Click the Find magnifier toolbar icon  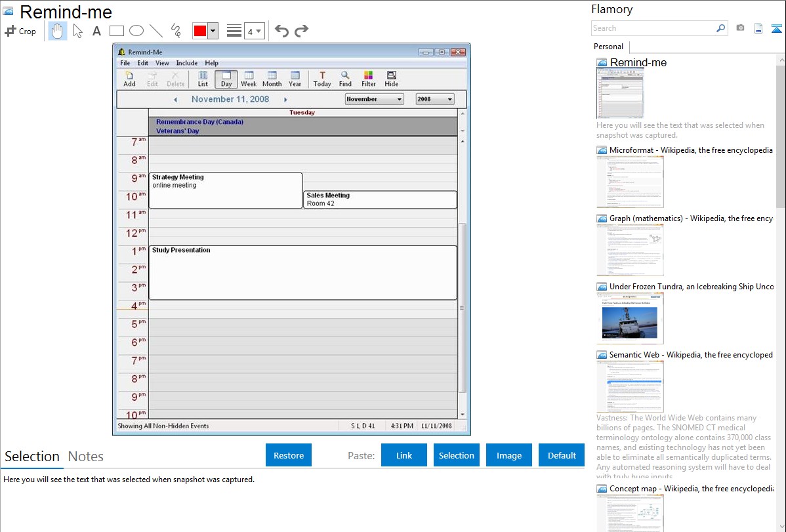pos(345,79)
